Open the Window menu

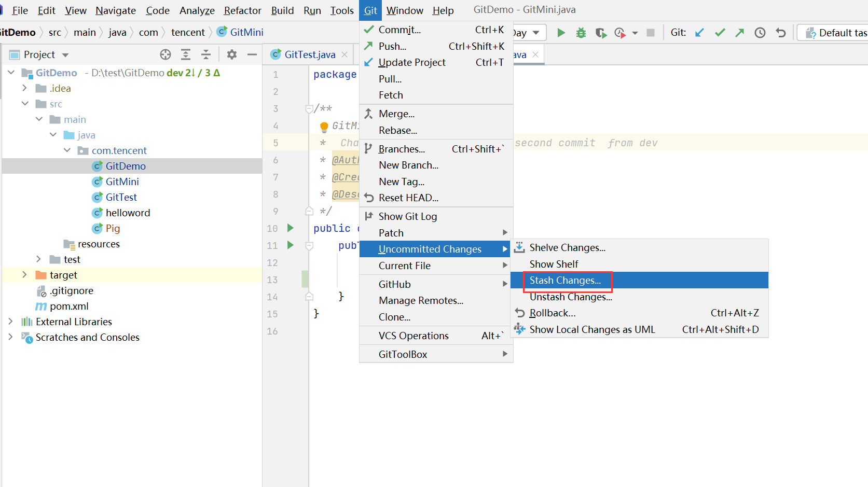(x=404, y=10)
